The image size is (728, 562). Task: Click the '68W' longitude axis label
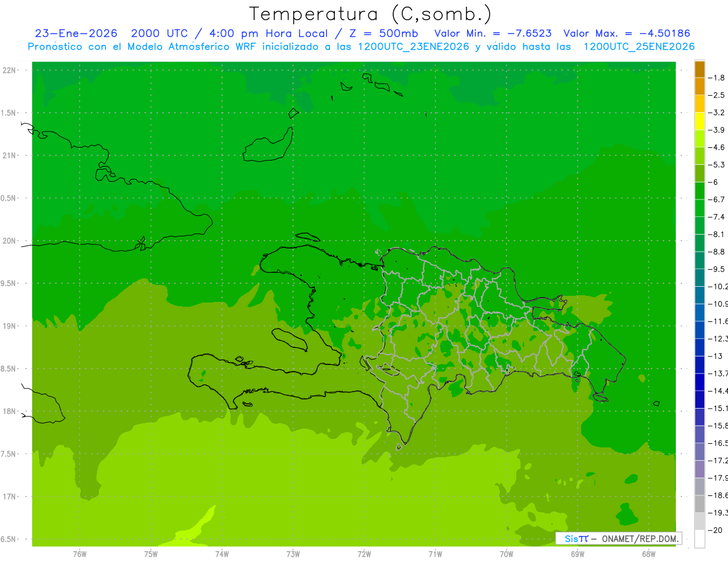(648, 554)
